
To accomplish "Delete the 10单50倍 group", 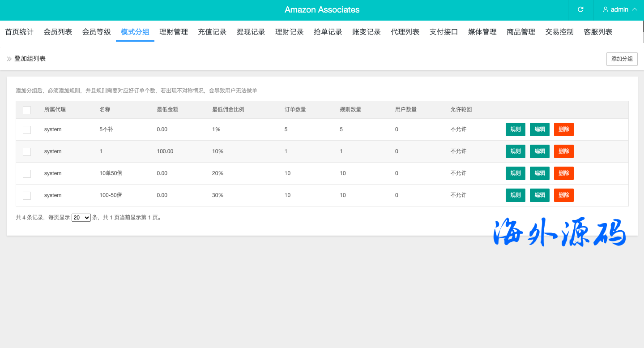I will (564, 173).
